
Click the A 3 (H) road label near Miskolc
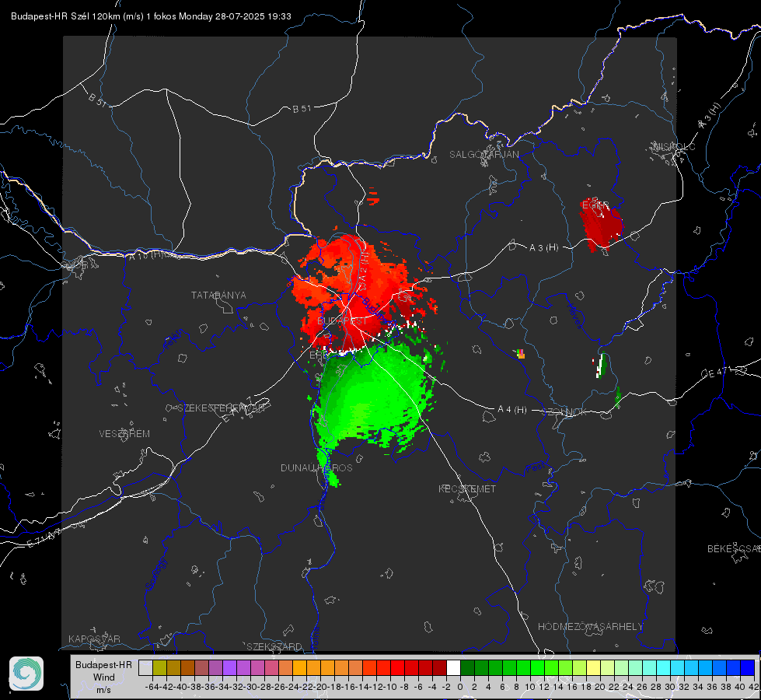click(x=710, y=116)
